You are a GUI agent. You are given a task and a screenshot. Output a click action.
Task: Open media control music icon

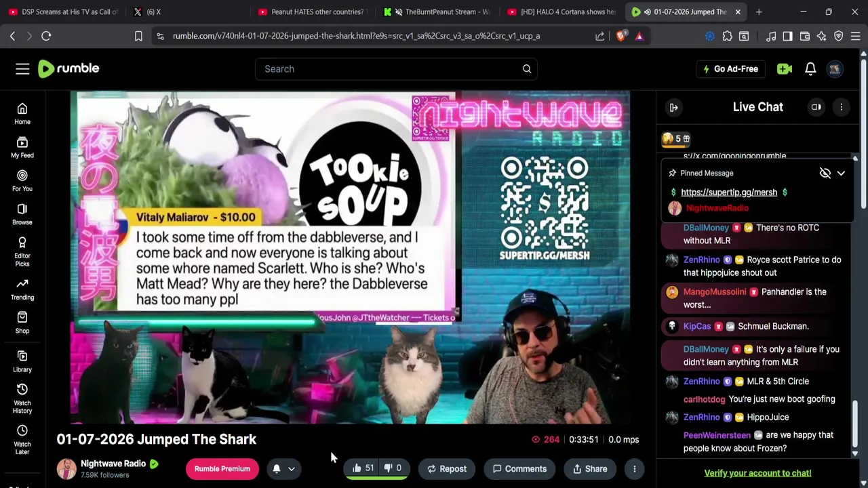tap(771, 36)
